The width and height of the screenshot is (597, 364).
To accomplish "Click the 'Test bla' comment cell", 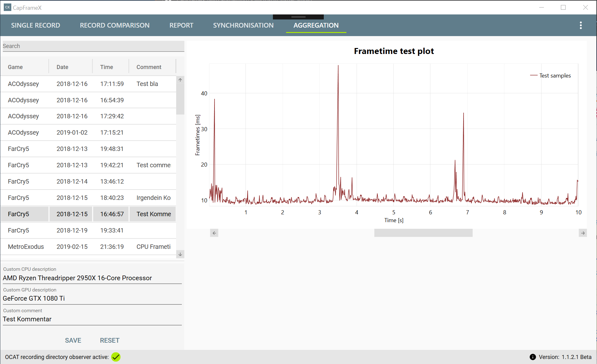I will (x=152, y=84).
